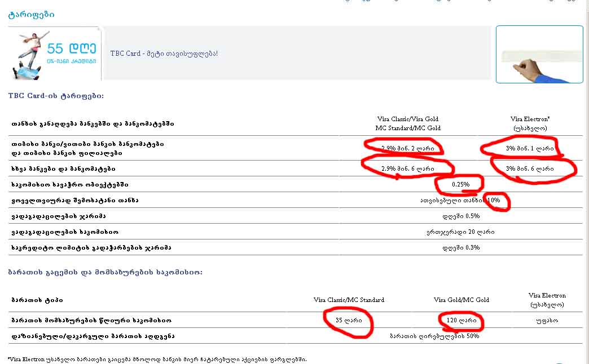Select the 10% monthly payment value
Viewport: 589px width, 364px height.
(x=494, y=200)
